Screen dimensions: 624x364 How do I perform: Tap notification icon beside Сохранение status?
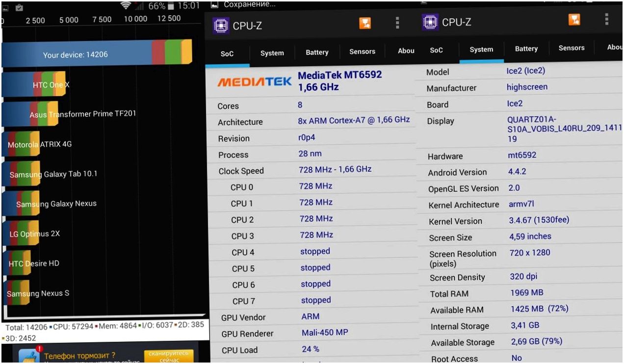[214, 4]
